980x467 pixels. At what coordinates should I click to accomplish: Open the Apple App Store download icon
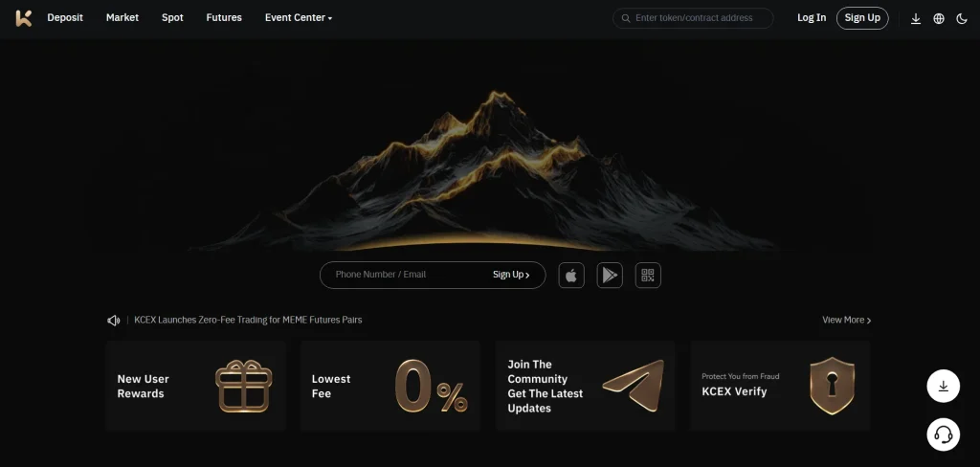[571, 275]
